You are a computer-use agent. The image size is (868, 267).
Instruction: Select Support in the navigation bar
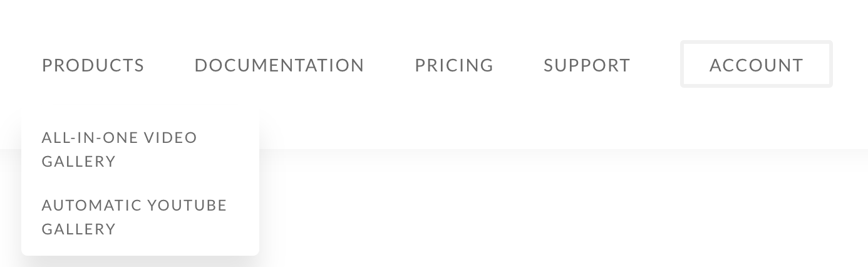click(x=587, y=65)
